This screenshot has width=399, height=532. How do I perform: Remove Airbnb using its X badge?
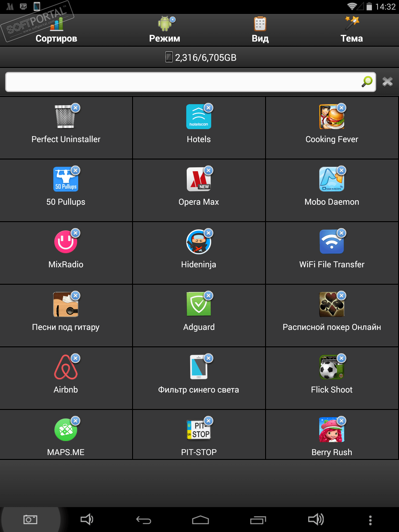pyautogui.click(x=75, y=358)
